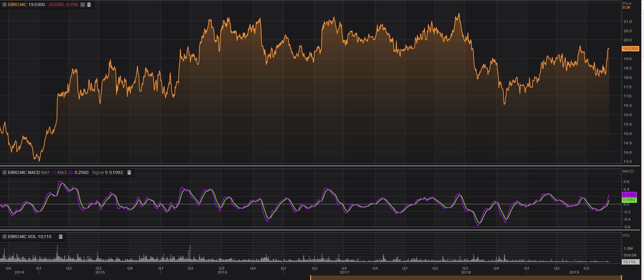This screenshot has width=644, height=280.
Task: Open the EBRO.MC series dropdown arrow
Action: (83, 5)
